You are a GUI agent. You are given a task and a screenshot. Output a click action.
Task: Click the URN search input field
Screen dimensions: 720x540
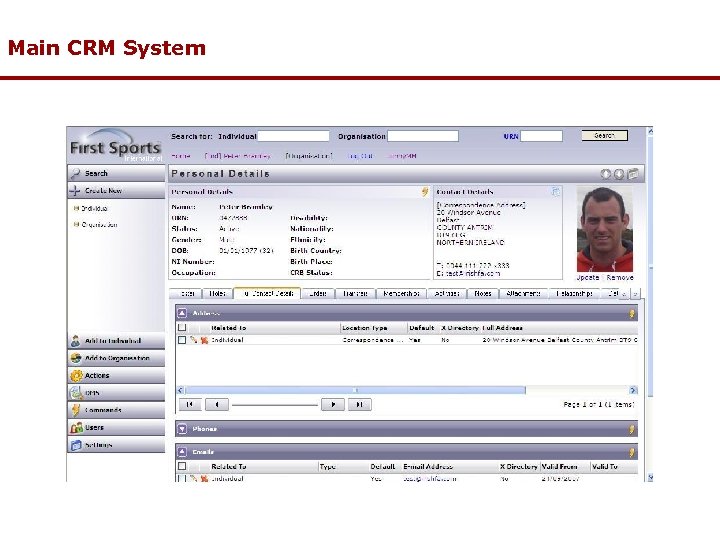click(541, 136)
